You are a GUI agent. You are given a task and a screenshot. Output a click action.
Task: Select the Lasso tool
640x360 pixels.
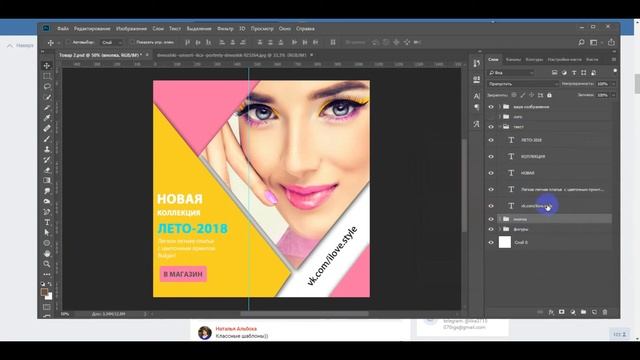[47, 87]
